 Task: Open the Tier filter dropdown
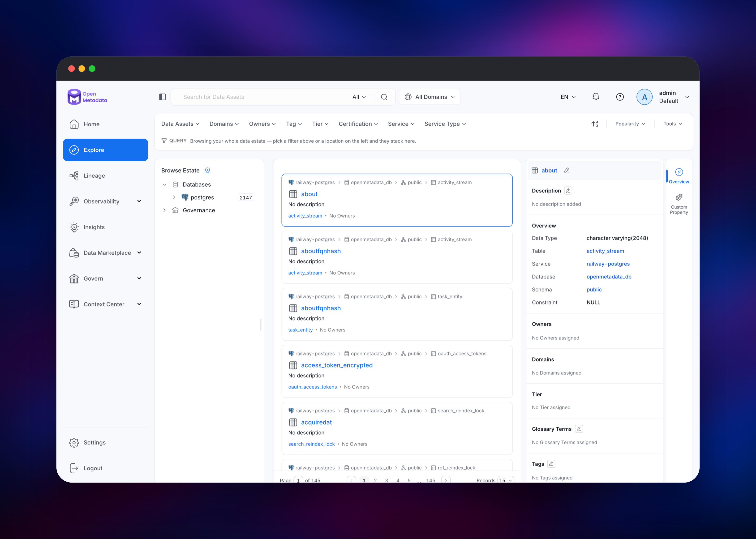pyautogui.click(x=320, y=124)
